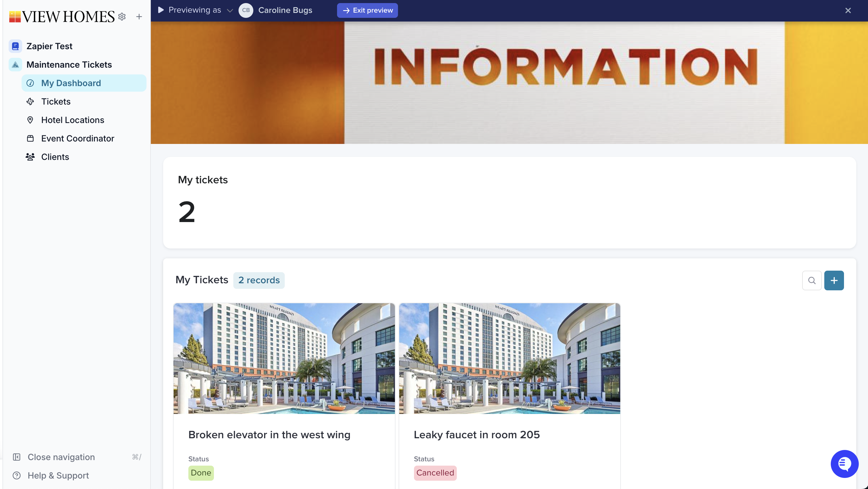Click Help & Support link
This screenshot has height=489, width=868.
click(58, 475)
